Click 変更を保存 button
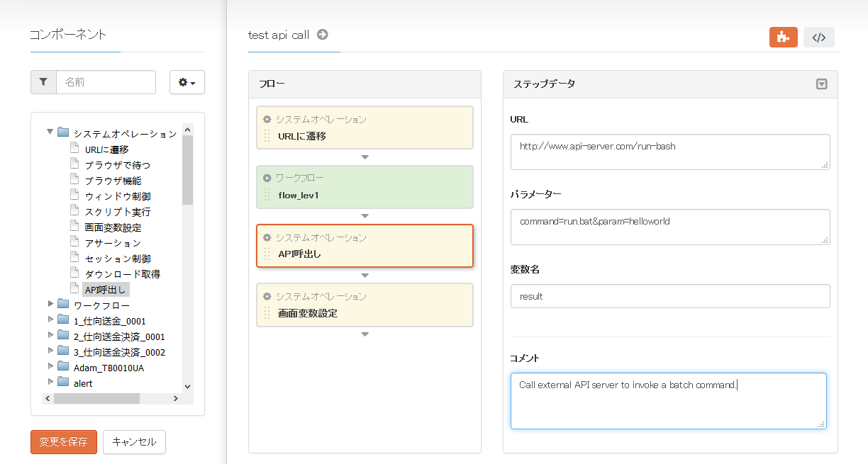Image resolution: width=868 pixels, height=464 pixels. (x=63, y=441)
